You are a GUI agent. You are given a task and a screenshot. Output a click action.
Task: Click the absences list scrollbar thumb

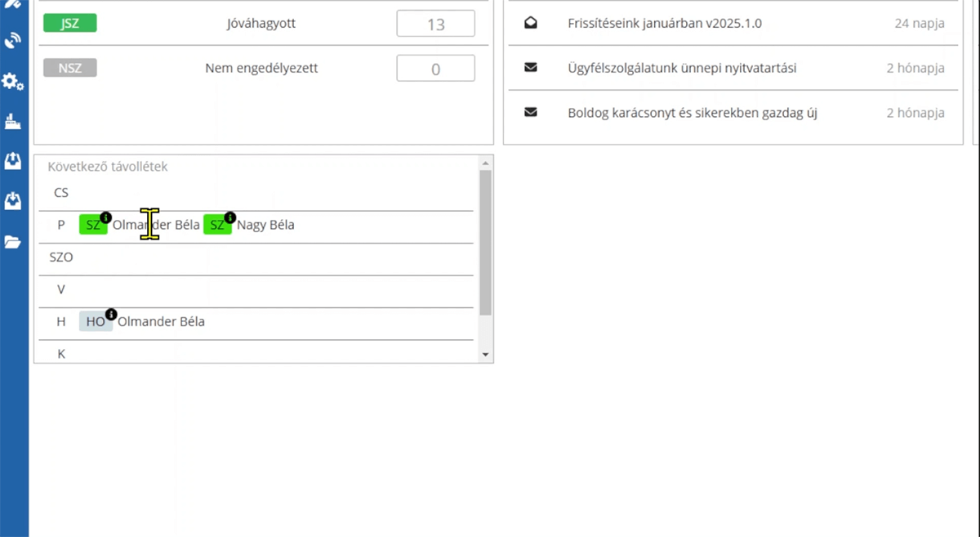pos(486,243)
